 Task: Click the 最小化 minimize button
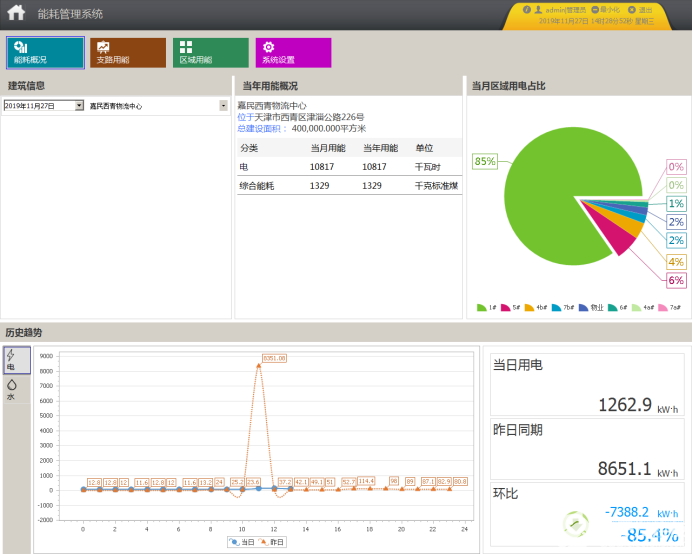pos(605,10)
